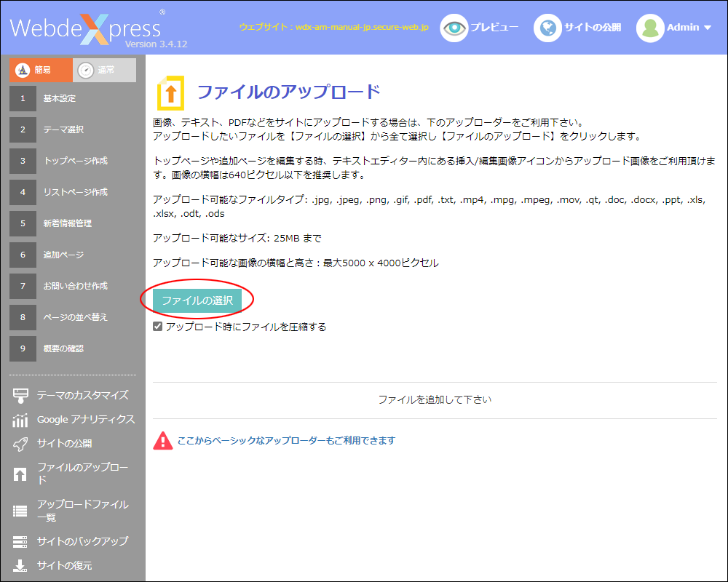This screenshot has width=728, height=582.
Task: Open the Admin dropdown arrow
Action: pyautogui.click(x=708, y=28)
